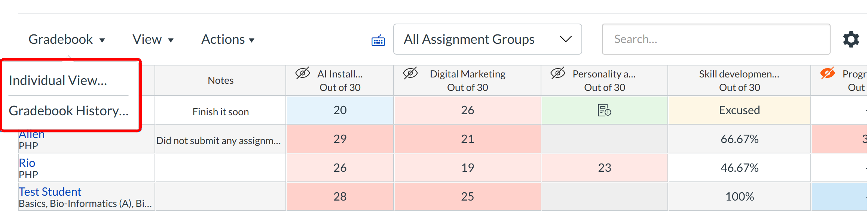868x223 pixels.
Task: Open Gradebook settings gear
Action: click(x=851, y=39)
